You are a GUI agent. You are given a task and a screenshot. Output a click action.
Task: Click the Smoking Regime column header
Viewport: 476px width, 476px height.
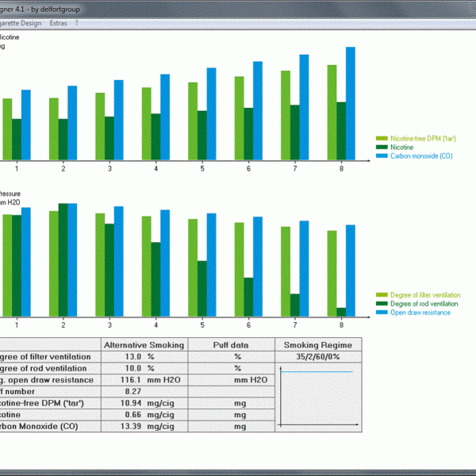317,345
